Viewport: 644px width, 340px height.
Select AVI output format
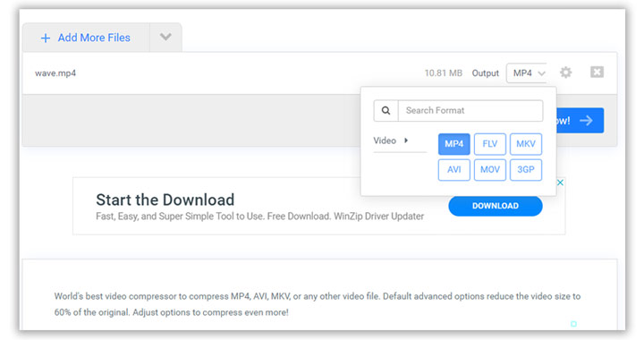tap(453, 170)
